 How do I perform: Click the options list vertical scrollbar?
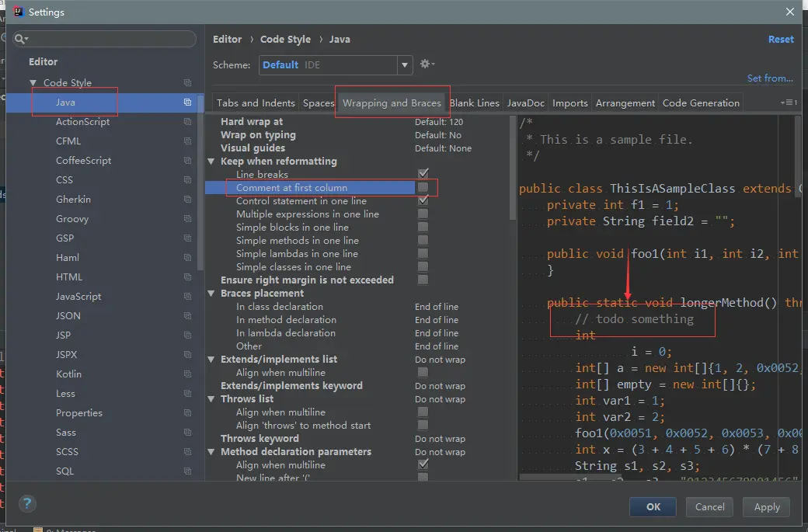tap(512, 168)
